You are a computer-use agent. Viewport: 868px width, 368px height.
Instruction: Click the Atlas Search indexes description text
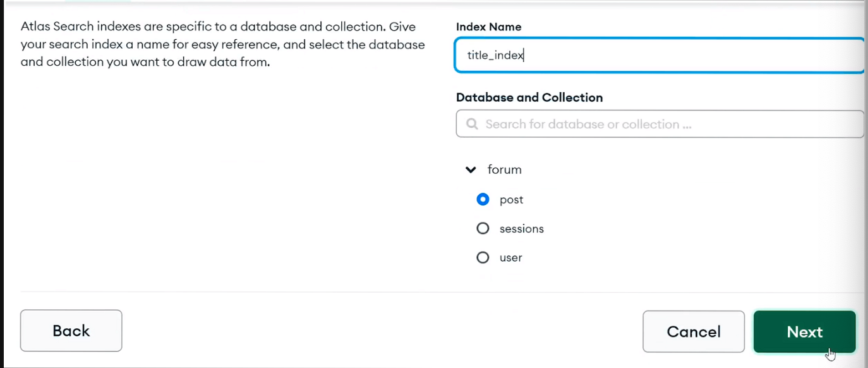coord(222,44)
